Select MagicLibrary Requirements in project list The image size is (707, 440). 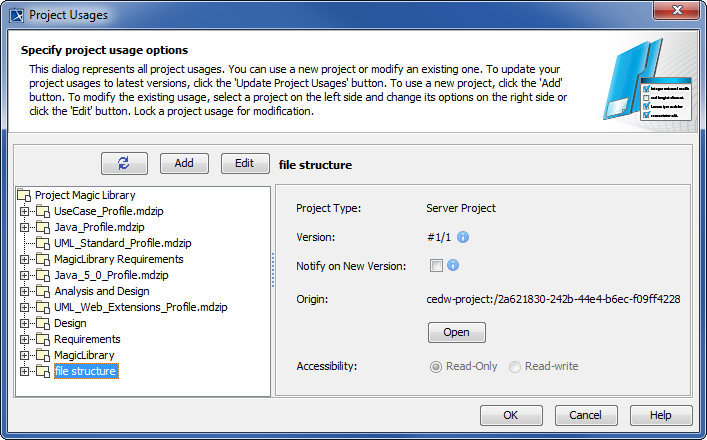[118, 259]
